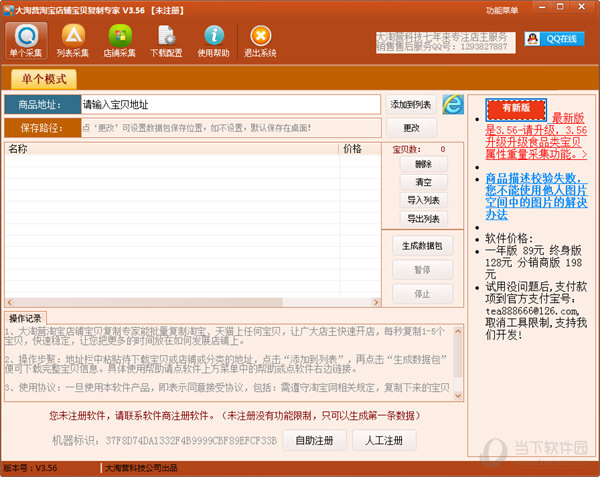Open the 店铺采集 mode icon
The width and height of the screenshot is (600, 477).
point(120,41)
